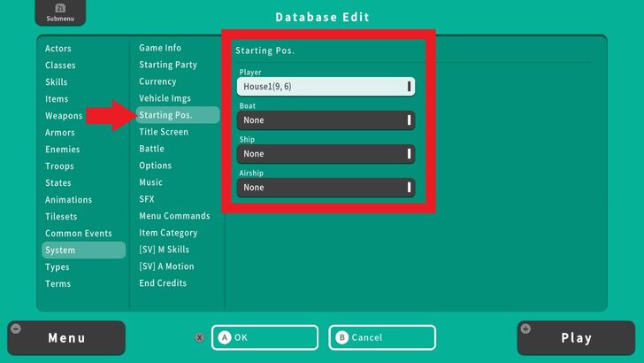Go to Vehicle Imgs settings
This screenshot has height=363, width=644.
(x=165, y=98)
